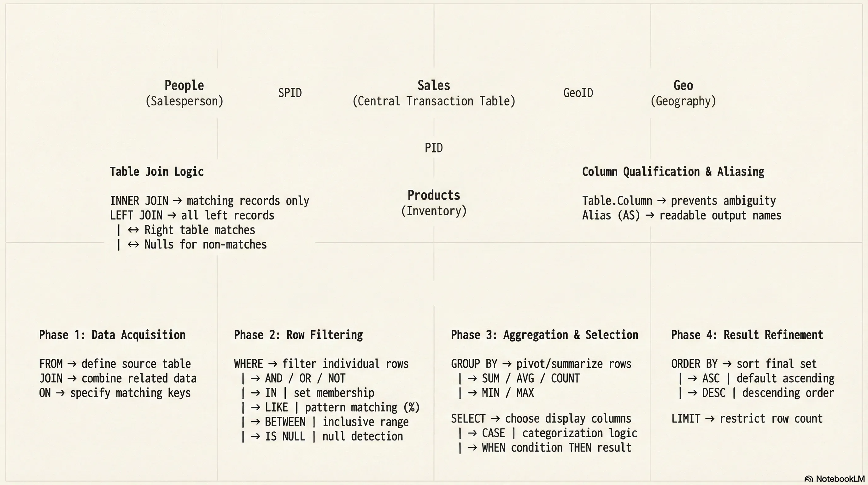The height and width of the screenshot is (485, 868).
Task: Select the Phase 2: Row Filtering heading
Action: [x=298, y=335]
